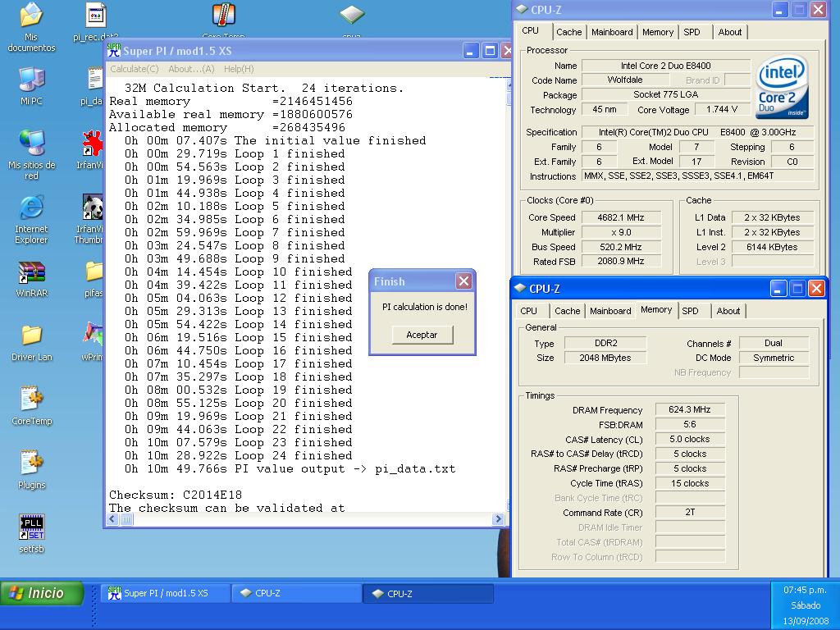Switch to Cache tab in upper CPU-Z
The image size is (840, 630).
569,32
